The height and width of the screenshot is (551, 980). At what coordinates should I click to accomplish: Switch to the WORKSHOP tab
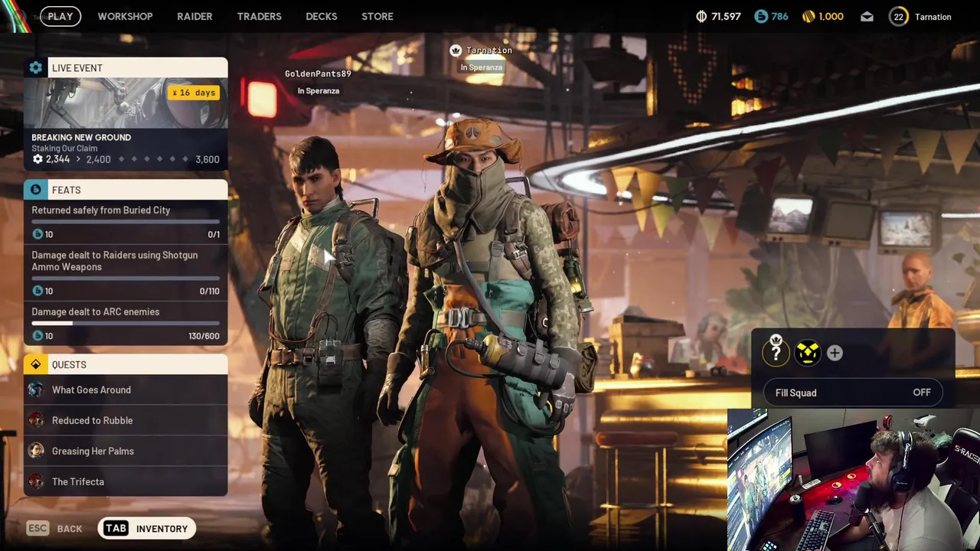125,16
